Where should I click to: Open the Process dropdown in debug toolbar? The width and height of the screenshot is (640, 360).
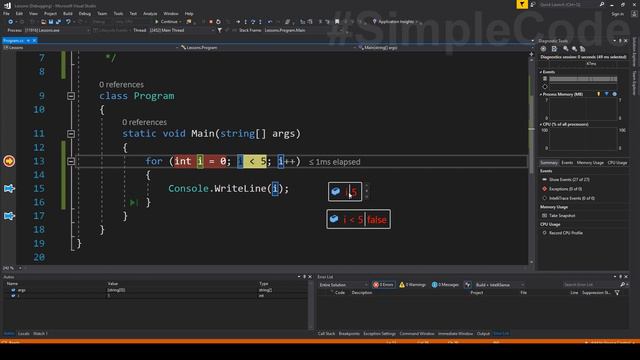point(57,30)
